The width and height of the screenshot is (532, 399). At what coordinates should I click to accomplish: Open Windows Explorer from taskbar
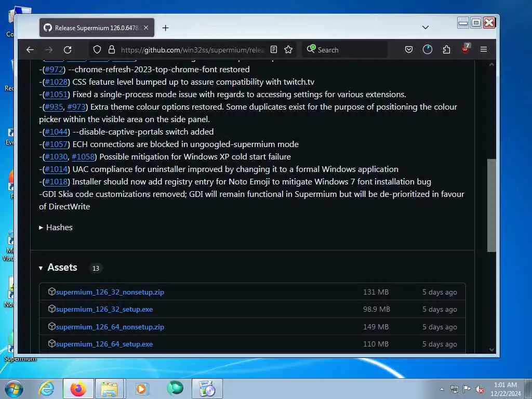[x=109, y=389]
